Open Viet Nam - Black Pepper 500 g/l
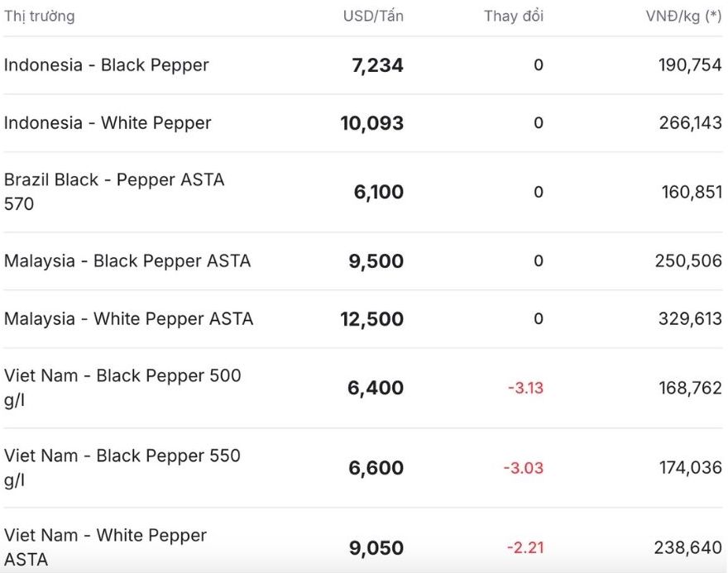This screenshot has height=573, width=728. tap(122, 388)
